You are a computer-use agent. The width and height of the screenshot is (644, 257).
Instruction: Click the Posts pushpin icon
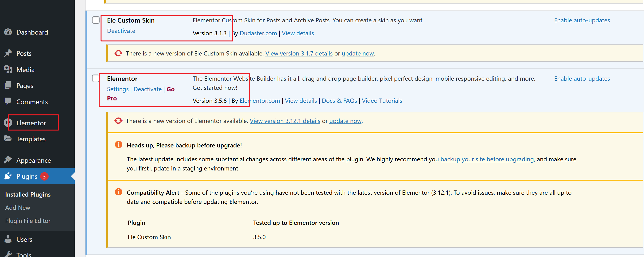click(x=8, y=53)
